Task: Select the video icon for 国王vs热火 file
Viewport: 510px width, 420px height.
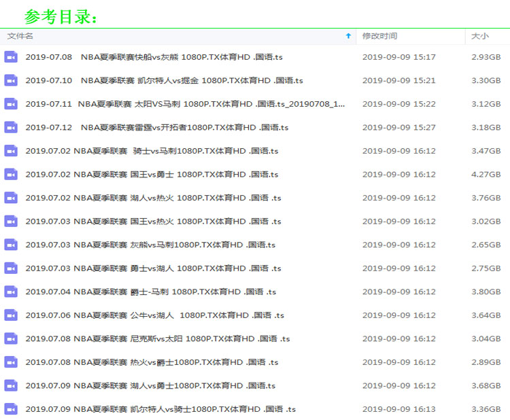Action: coord(11,221)
